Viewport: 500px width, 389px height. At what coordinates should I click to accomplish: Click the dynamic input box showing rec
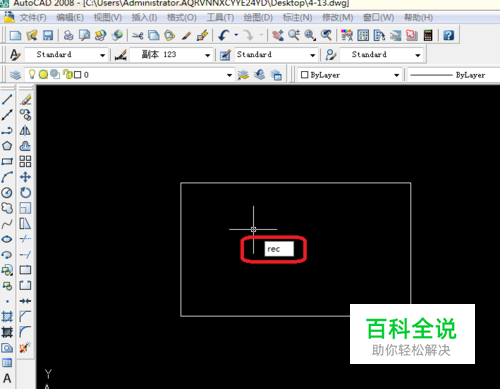(x=279, y=249)
